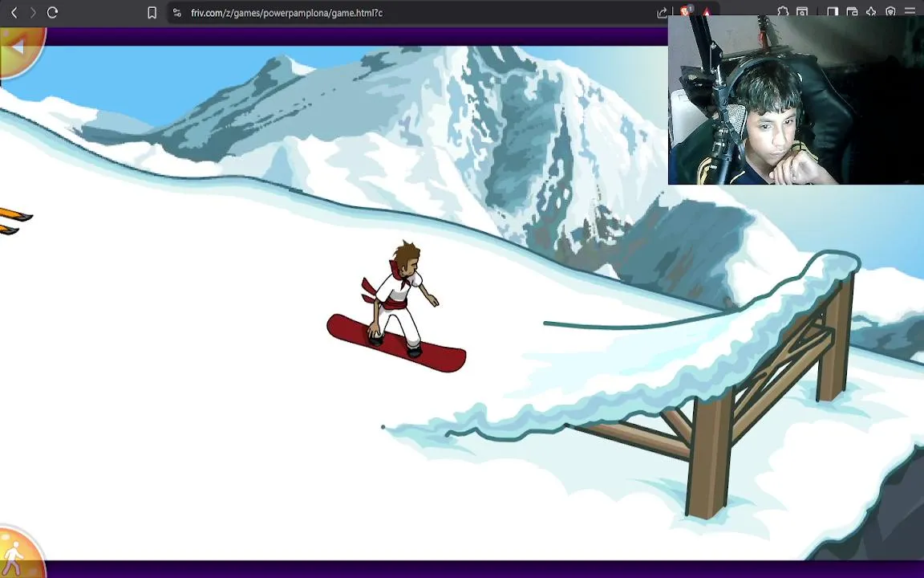Bookmark this page with the bookmark icon

(x=152, y=12)
